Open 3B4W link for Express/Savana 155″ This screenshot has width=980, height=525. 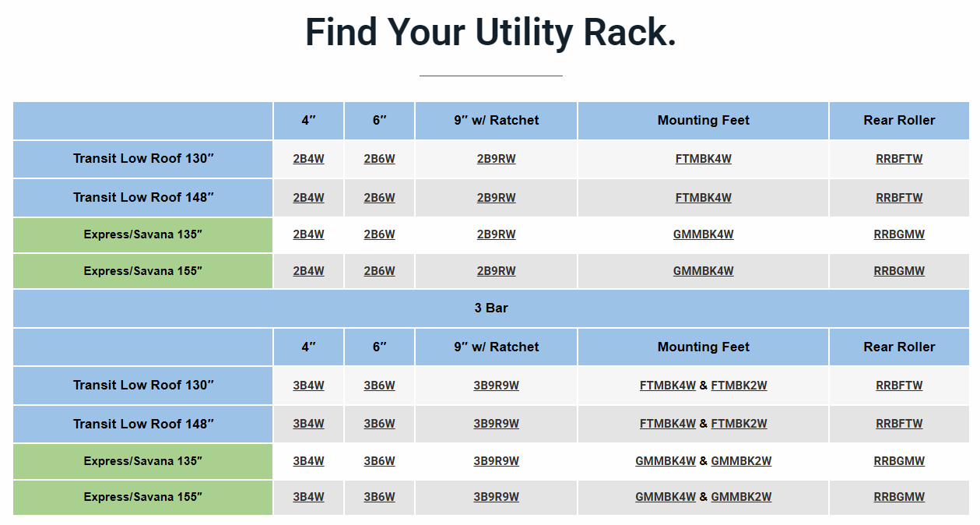click(x=308, y=497)
